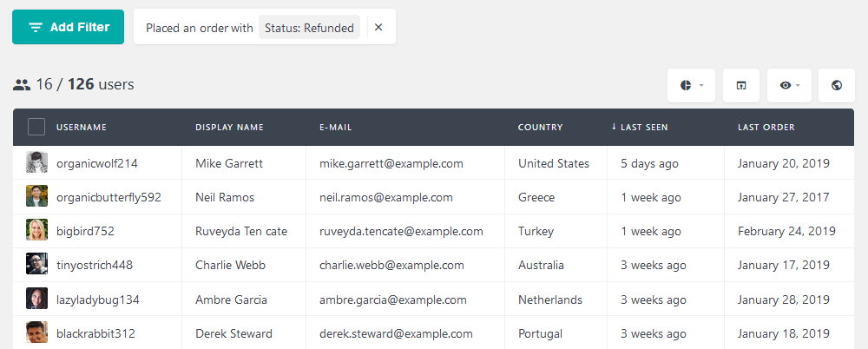Click the table export icon button
This screenshot has width=868, height=349.
tap(740, 85)
